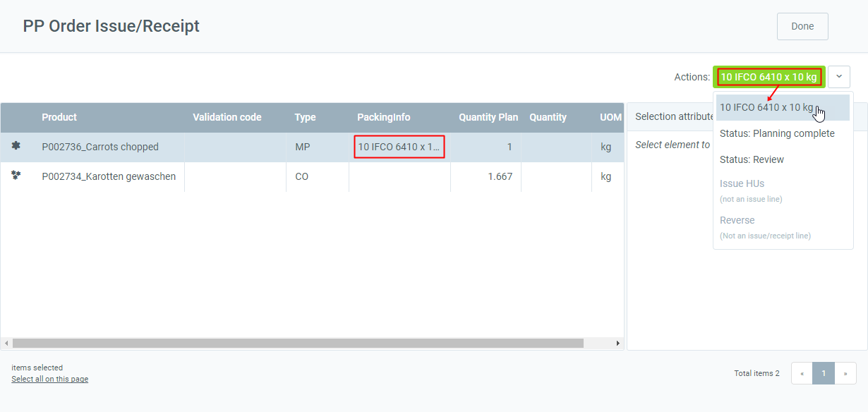This screenshot has height=412, width=868.
Task: Sort by Product column header
Action: point(59,117)
